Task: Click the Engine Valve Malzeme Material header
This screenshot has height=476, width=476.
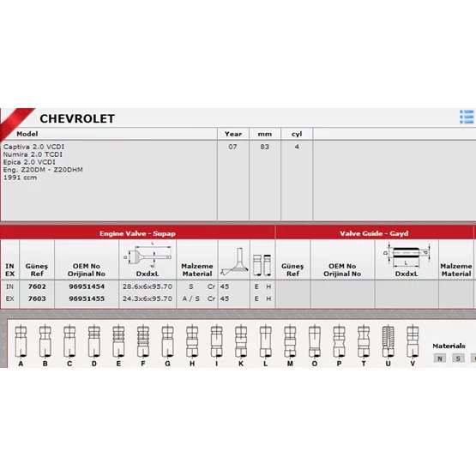Action: [197, 270]
